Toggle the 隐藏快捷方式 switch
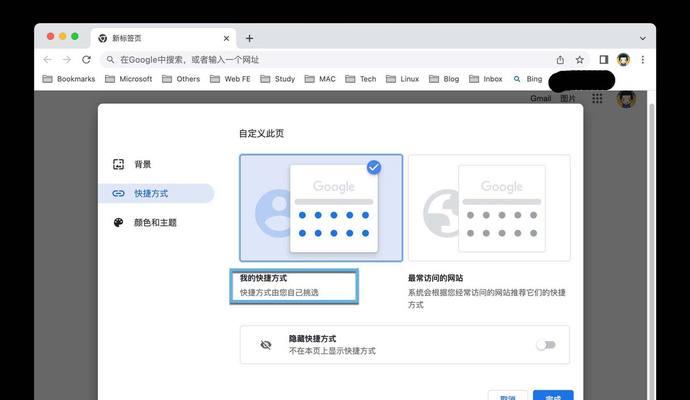This screenshot has height=400, width=690. click(546, 345)
